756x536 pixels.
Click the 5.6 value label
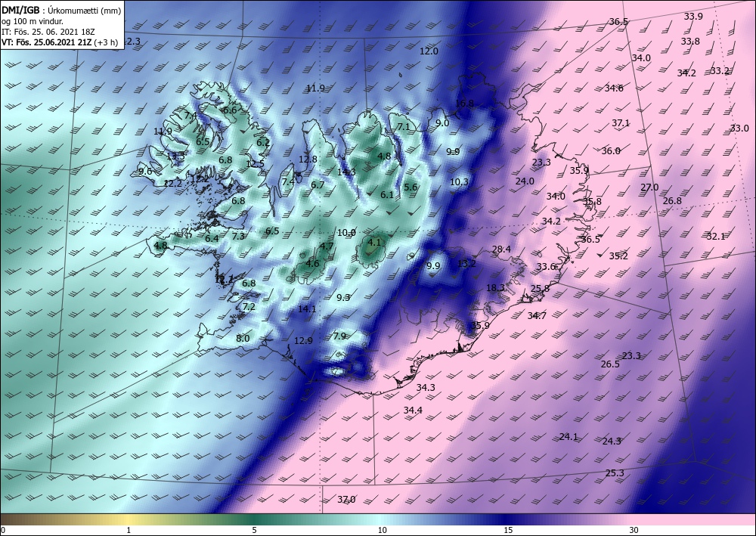tap(411, 187)
